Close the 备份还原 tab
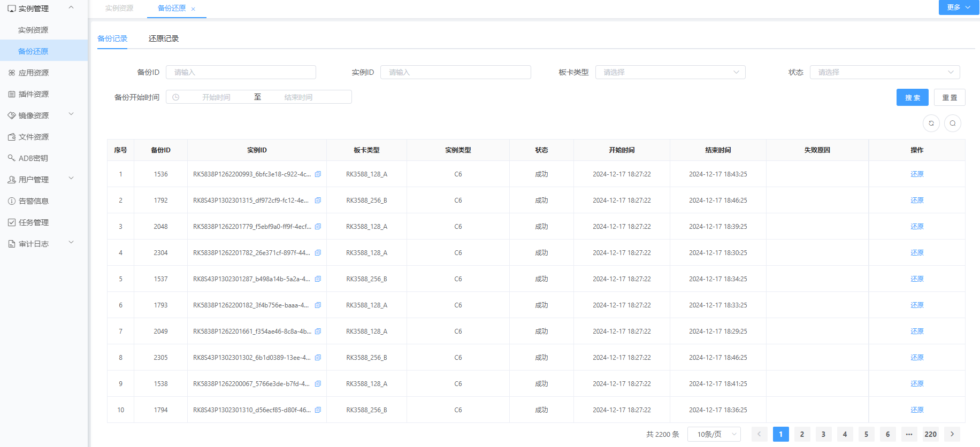The height and width of the screenshot is (447, 980). 193,9
